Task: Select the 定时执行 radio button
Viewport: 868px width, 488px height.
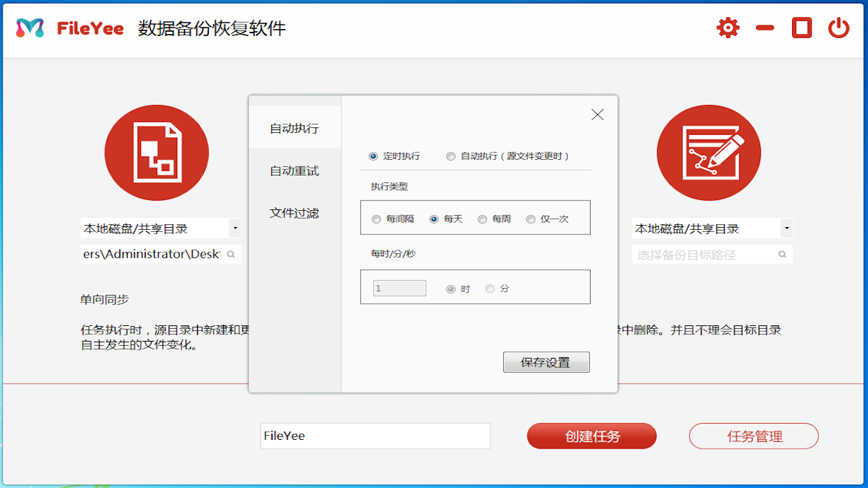Action: coord(373,156)
